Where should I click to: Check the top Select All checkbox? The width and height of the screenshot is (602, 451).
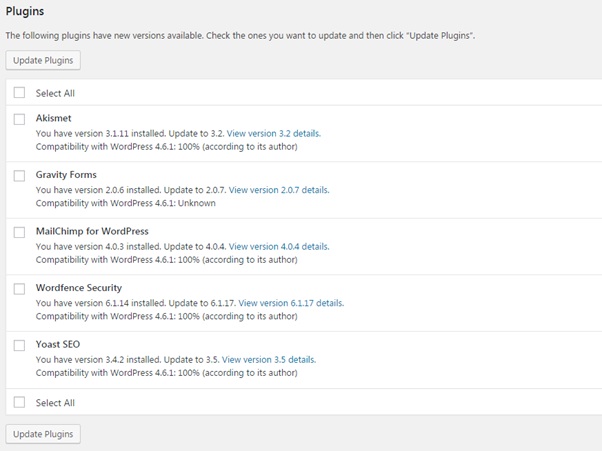pyautogui.click(x=19, y=93)
